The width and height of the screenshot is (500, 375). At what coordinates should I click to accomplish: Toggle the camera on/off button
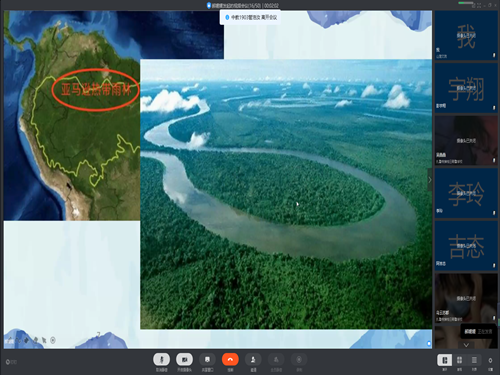pos(184,360)
